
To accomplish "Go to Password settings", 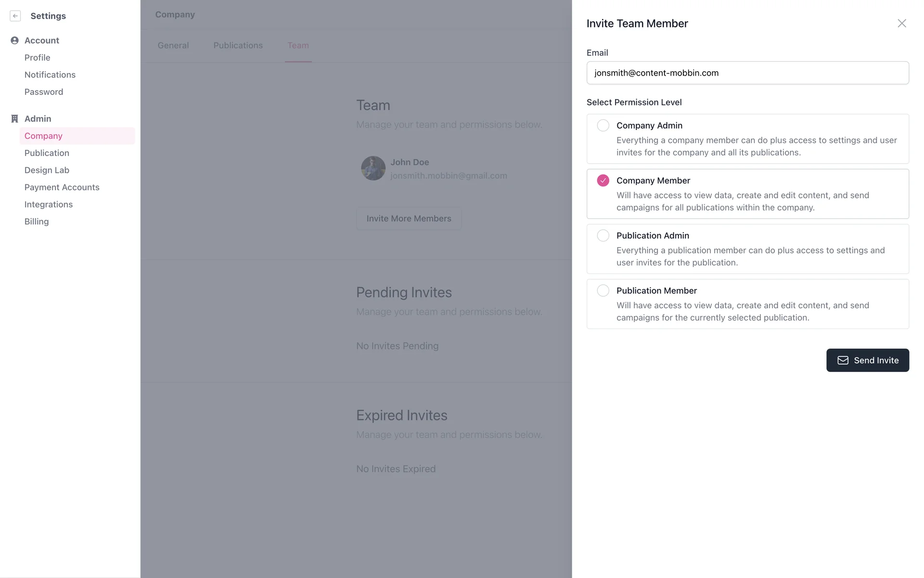I will (44, 92).
